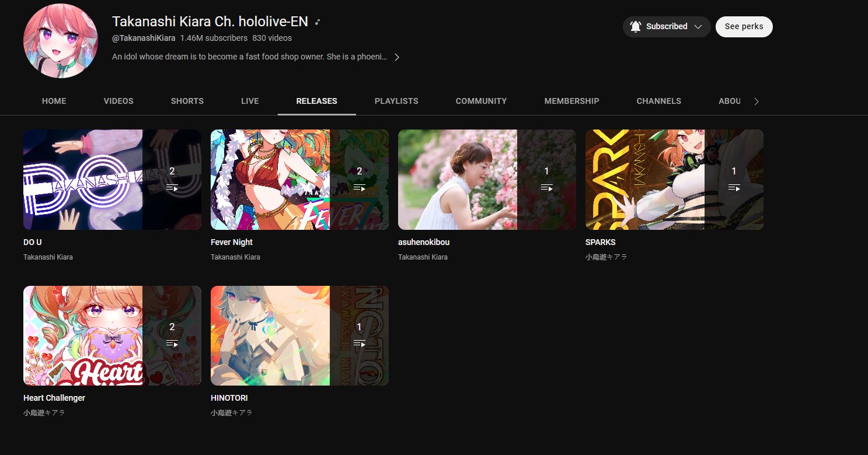Click the notification bell icon in Subscribed button
The image size is (868, 455).
point(636,26)
